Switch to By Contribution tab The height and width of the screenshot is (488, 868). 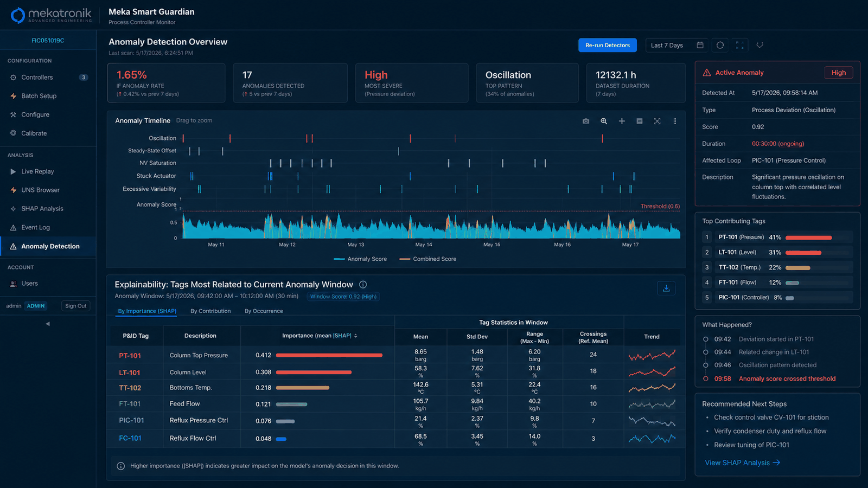coord(210,311)
